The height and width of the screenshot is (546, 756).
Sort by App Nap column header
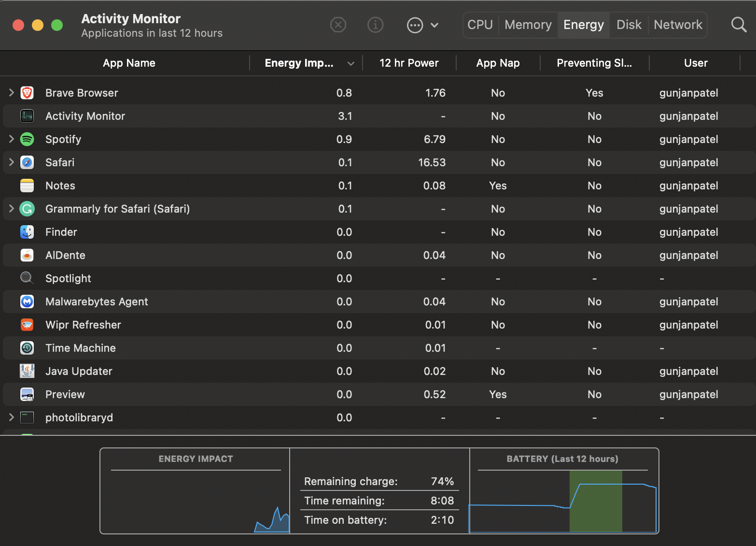(498, 63)
